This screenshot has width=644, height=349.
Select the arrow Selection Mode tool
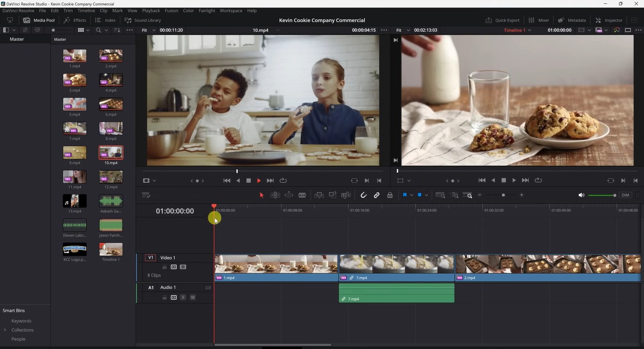click(x=261, y=195)
